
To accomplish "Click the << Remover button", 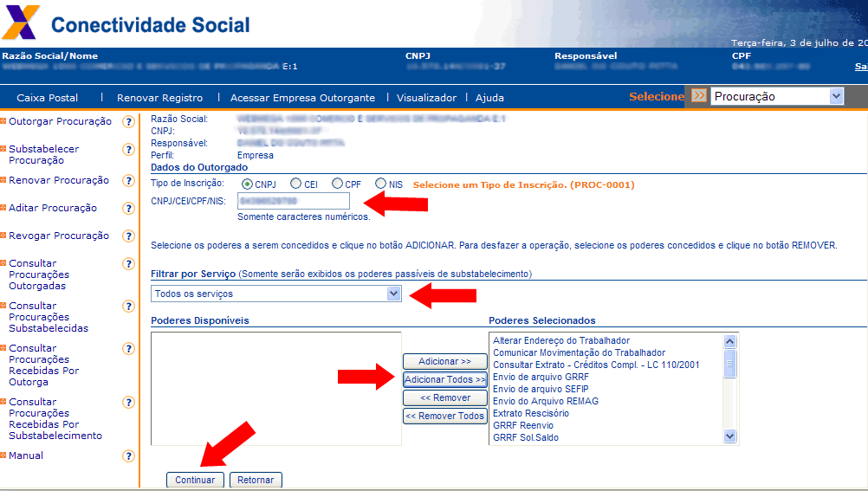I will point(445,398).
